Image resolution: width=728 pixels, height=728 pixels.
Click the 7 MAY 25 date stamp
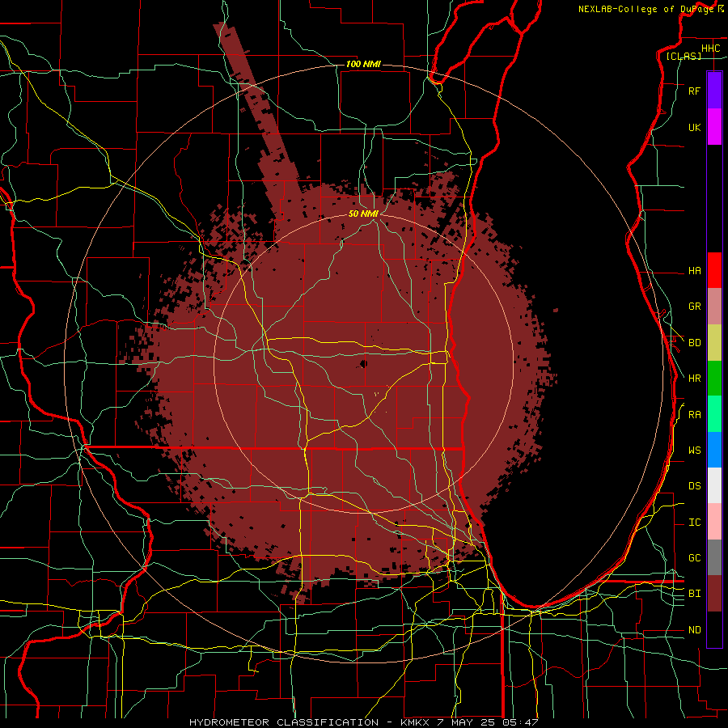(467, 722)
